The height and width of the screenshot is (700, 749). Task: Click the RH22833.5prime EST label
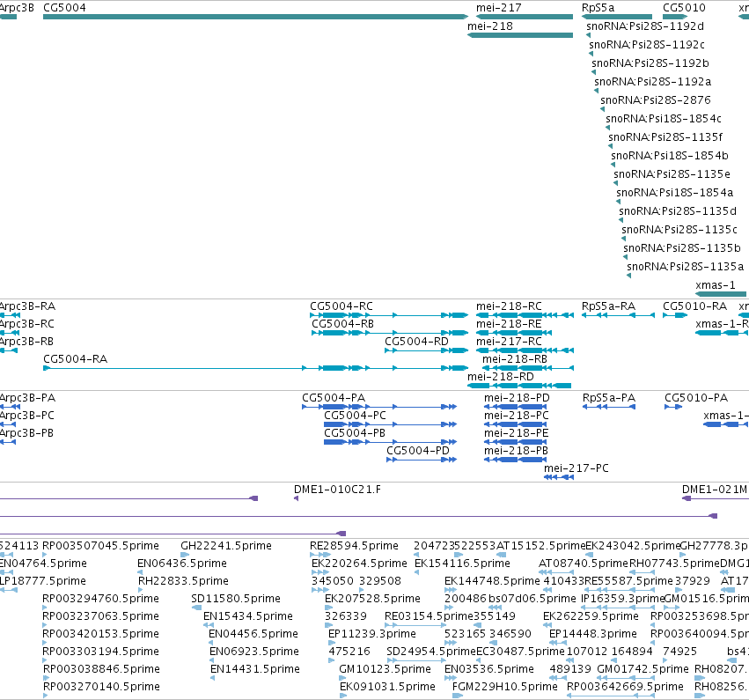click(183, 581)
